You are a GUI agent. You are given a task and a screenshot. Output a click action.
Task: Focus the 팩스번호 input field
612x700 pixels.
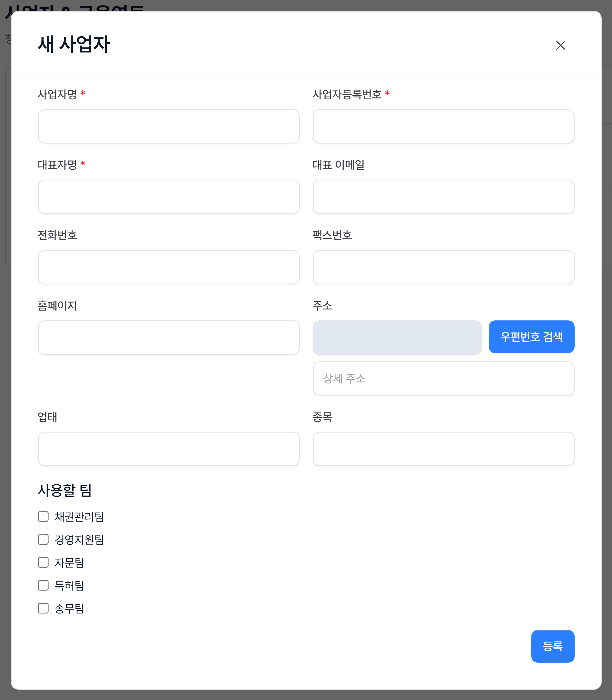[444, 267]
